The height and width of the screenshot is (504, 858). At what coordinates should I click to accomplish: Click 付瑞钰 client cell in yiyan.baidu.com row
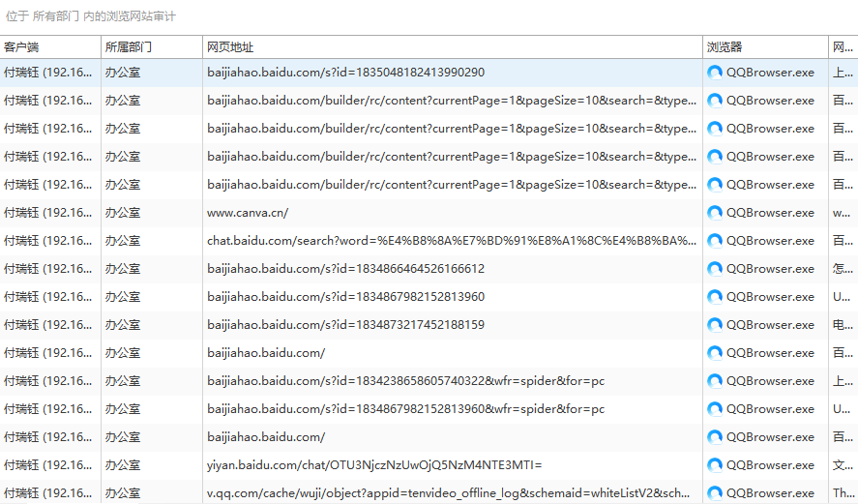click(48, 465)
